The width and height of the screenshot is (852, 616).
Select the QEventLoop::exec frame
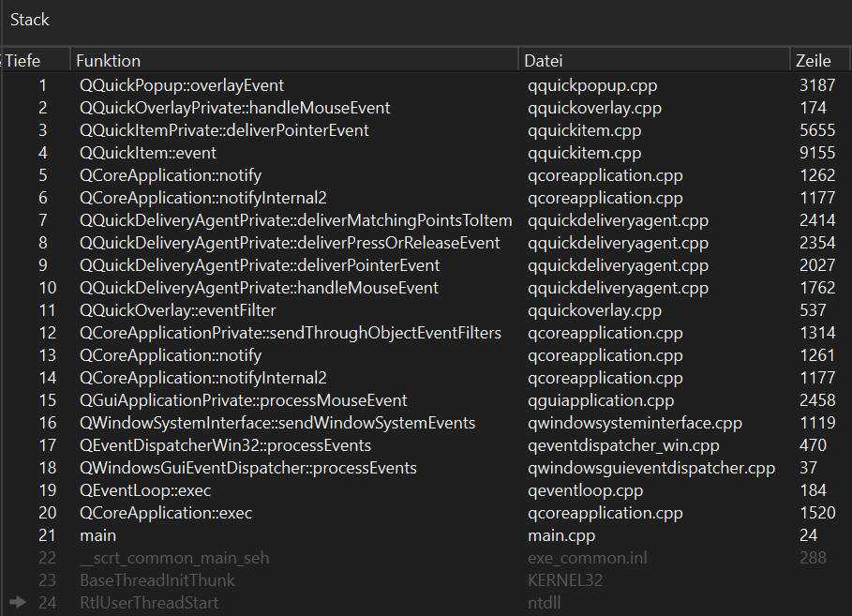click(426, 489)
